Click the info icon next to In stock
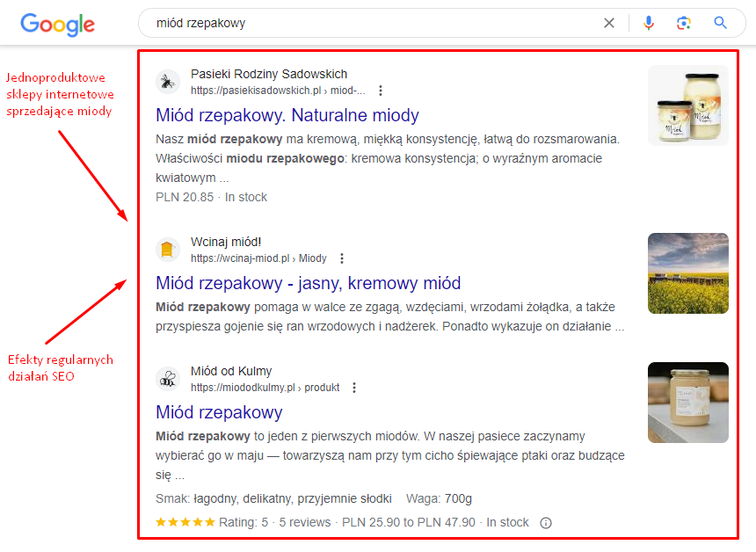 coord(545,523)
